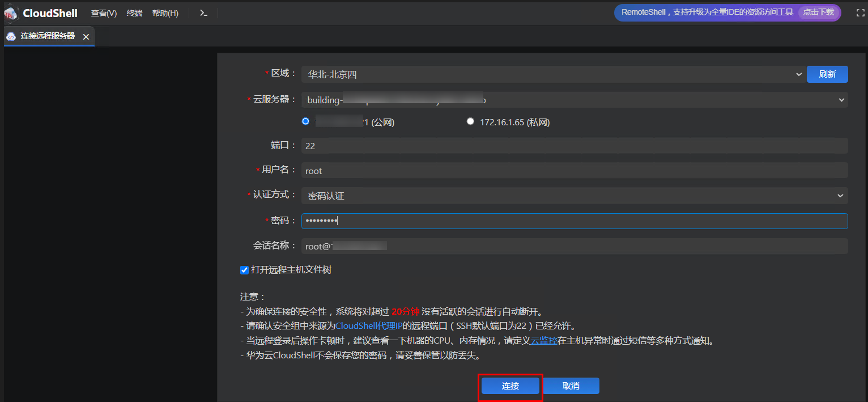
Task: Click the 端口 port field showing 22
Action: [x=575, y=146]
